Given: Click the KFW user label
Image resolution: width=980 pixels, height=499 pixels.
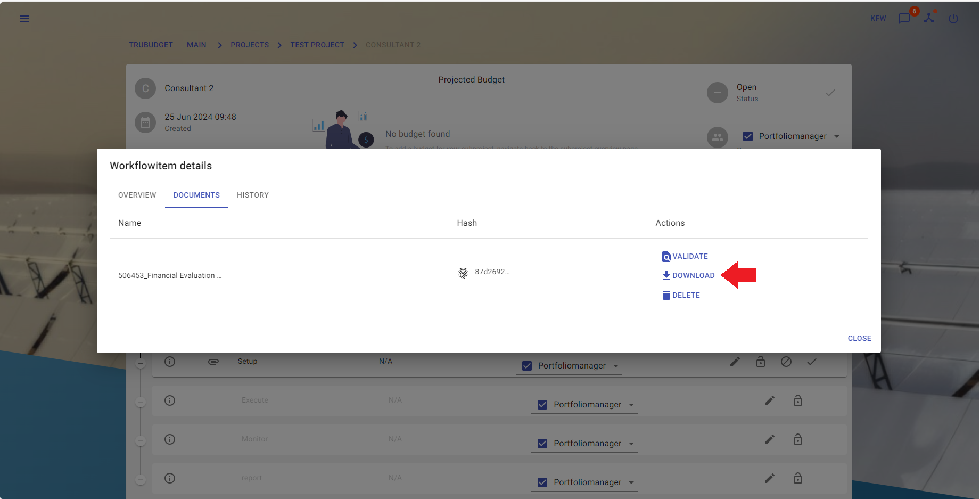Looking at the screenshot, I should (878, 19).
